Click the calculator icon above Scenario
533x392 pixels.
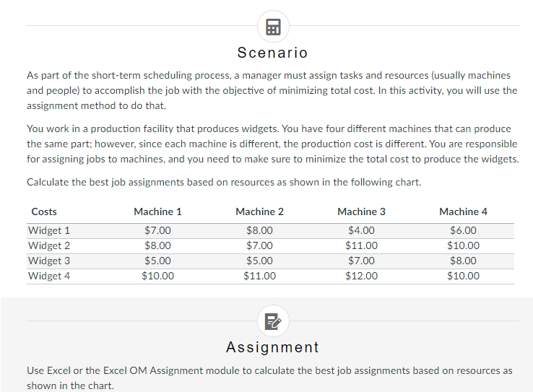[x=273, y=27]
